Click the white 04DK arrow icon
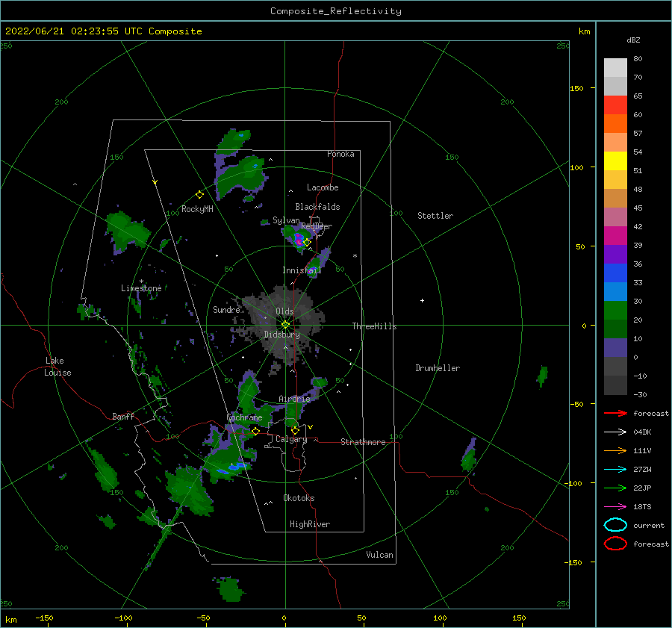Viewport: 672px width, 628px height. point(615,432)
